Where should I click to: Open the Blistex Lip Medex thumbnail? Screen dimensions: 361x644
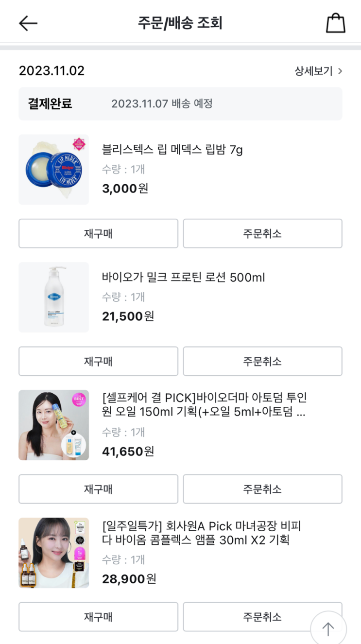[53, 170]
